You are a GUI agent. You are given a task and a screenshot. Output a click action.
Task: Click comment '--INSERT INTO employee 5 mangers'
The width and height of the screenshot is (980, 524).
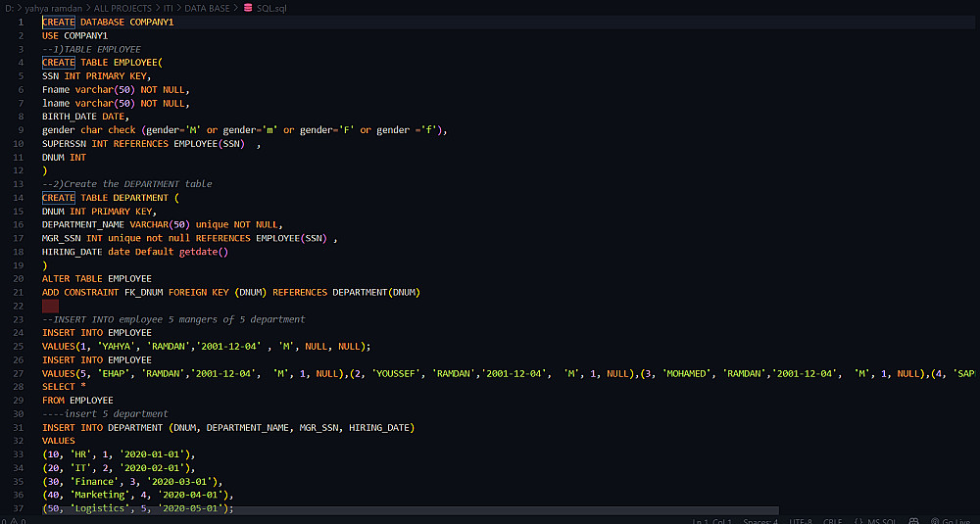pos(173,319)
